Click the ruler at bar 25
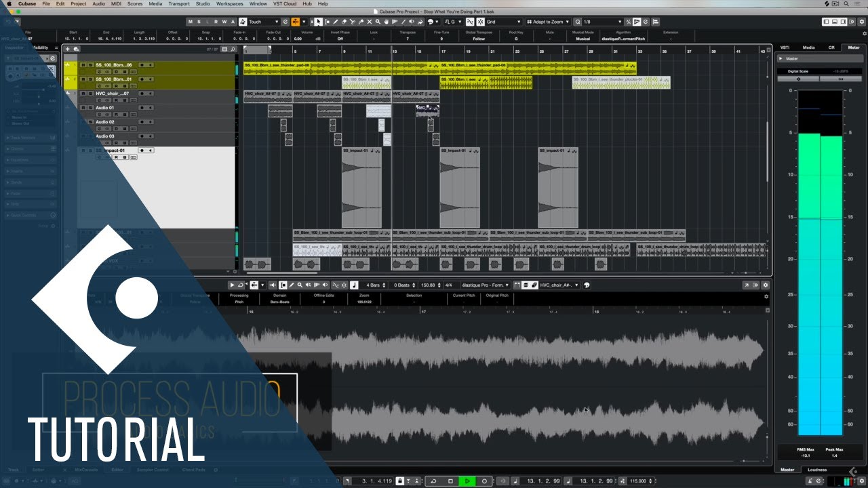The height and width of the screenshot is (488, 868). coord(541,50)
